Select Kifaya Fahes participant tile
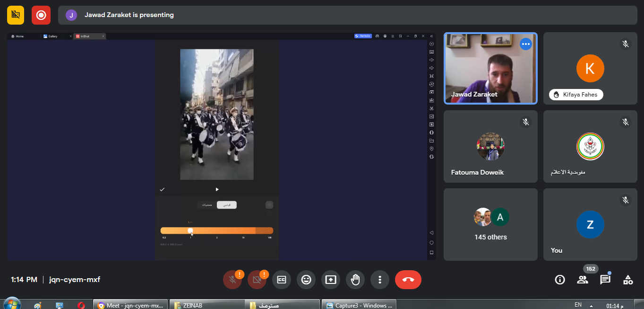Viewport: 644px width, 309px height. pos(590,68)
